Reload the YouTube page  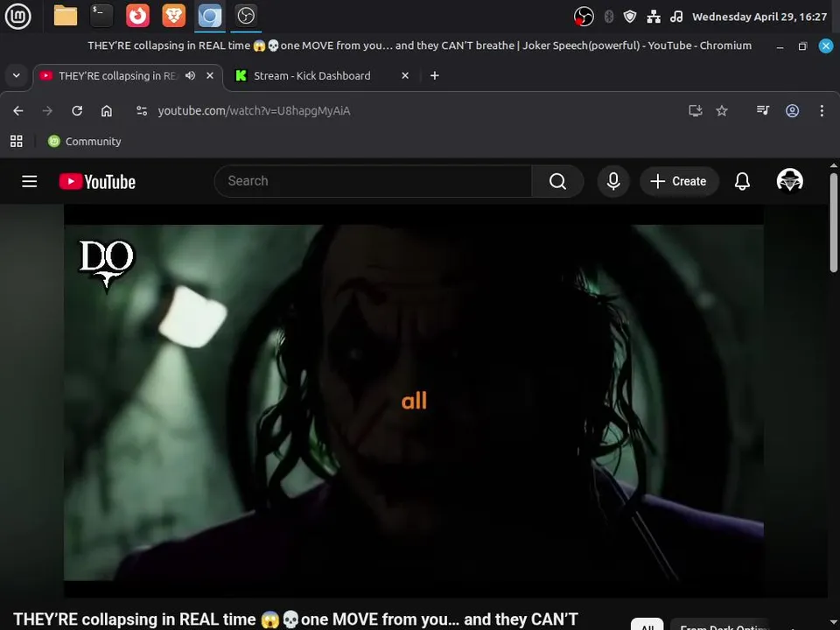click(77, 111)
